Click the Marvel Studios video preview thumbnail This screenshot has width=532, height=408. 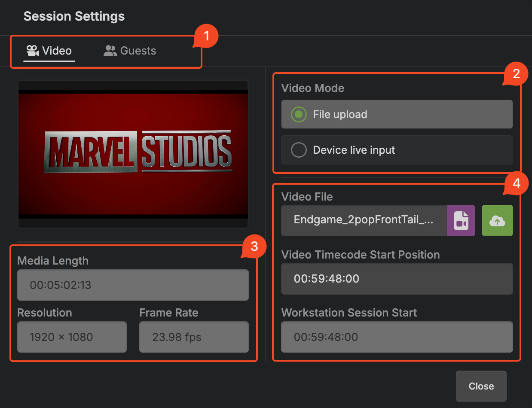click(x=133, y=154)
